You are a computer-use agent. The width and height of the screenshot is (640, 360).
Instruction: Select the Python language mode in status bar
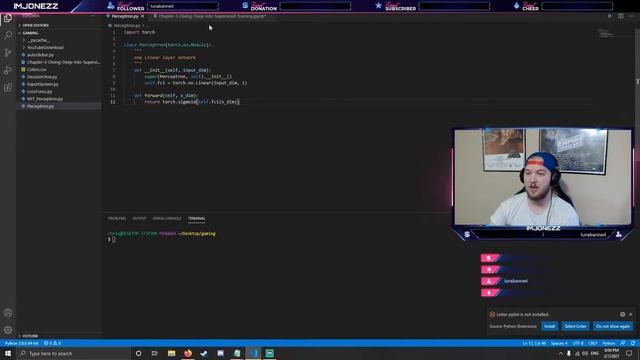609,343
